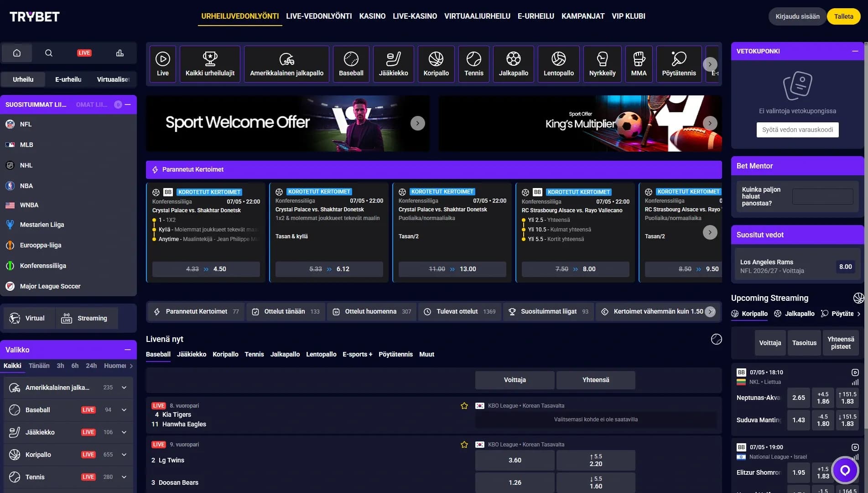Expand Amerikkalainen jalkapallo in Valikko
The image size is (868, 493).
[x=124, y=388]
